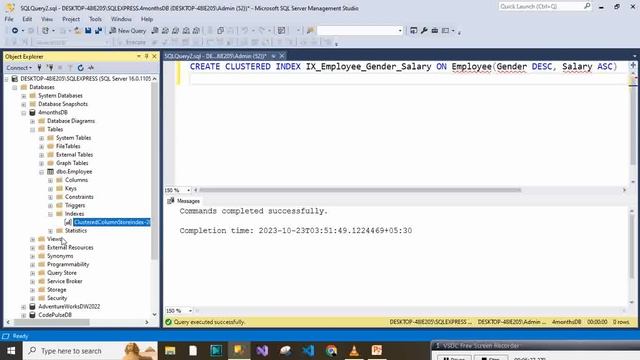Click the Toolbox icon in toolbar
The image size is (640, 360).
(x=435, y=31)
